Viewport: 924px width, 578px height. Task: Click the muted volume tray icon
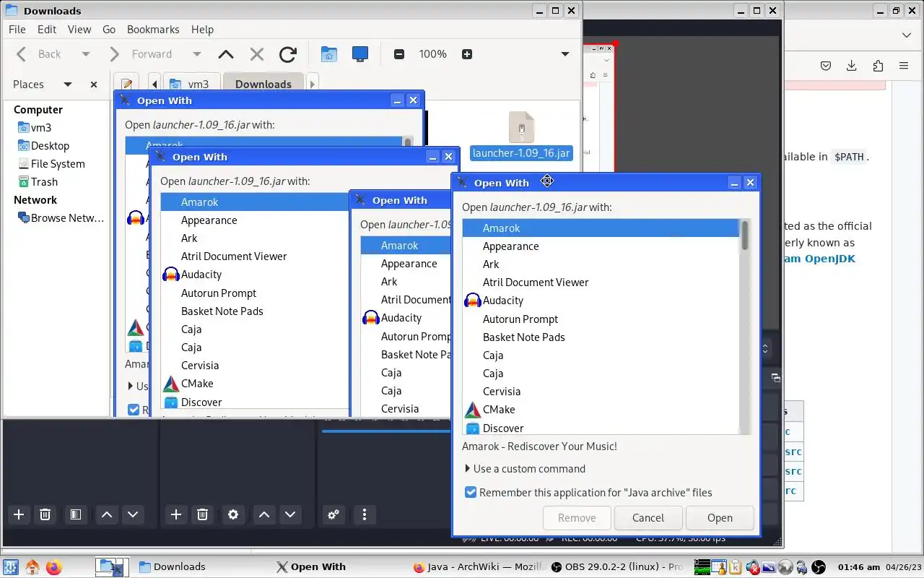point(753,567)
